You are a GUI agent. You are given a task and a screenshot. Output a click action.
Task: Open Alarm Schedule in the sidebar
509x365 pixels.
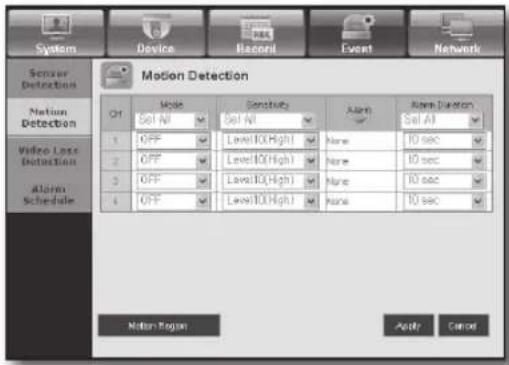point(49,195)
